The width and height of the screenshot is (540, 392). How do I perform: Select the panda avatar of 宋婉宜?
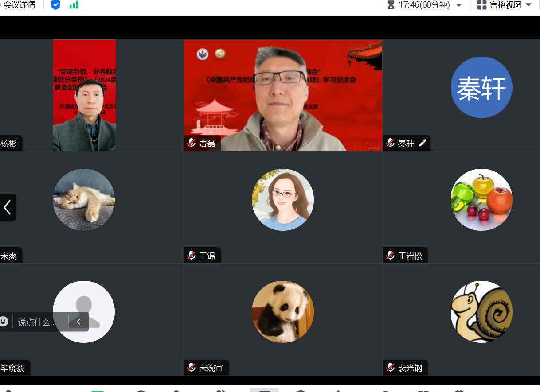(x=283, y=312)
